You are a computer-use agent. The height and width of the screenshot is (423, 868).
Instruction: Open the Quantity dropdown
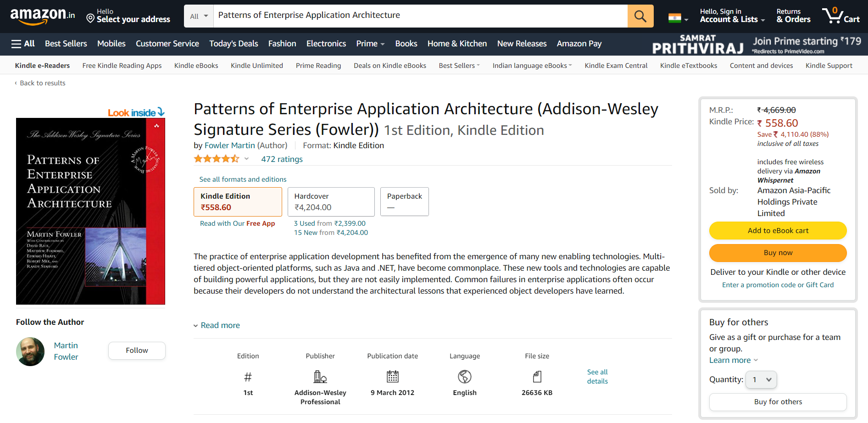(761, 379)
